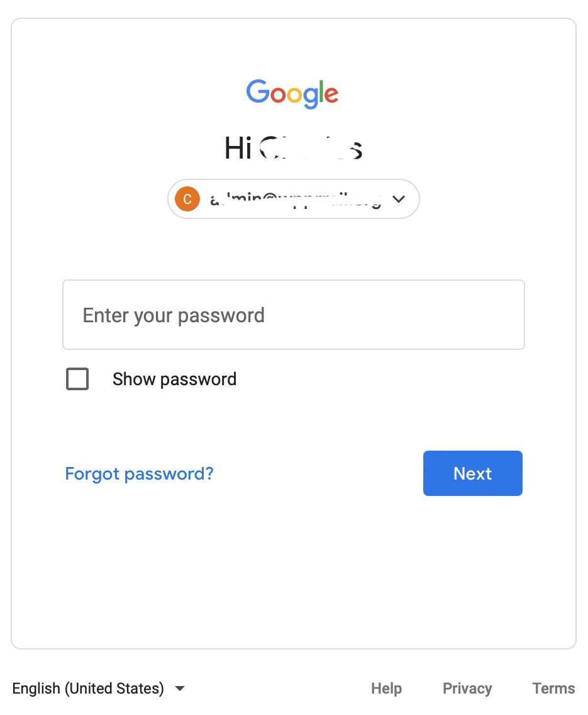Expand the account switcher chevron
The height and width of the screenshot is (715, 588).
[x=399, y=200]
